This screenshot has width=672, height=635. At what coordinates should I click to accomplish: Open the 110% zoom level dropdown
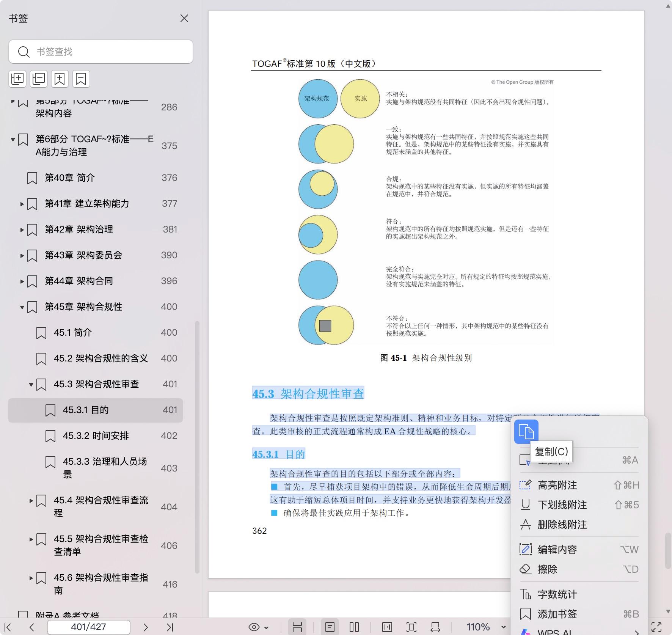(x=503, y=627)
